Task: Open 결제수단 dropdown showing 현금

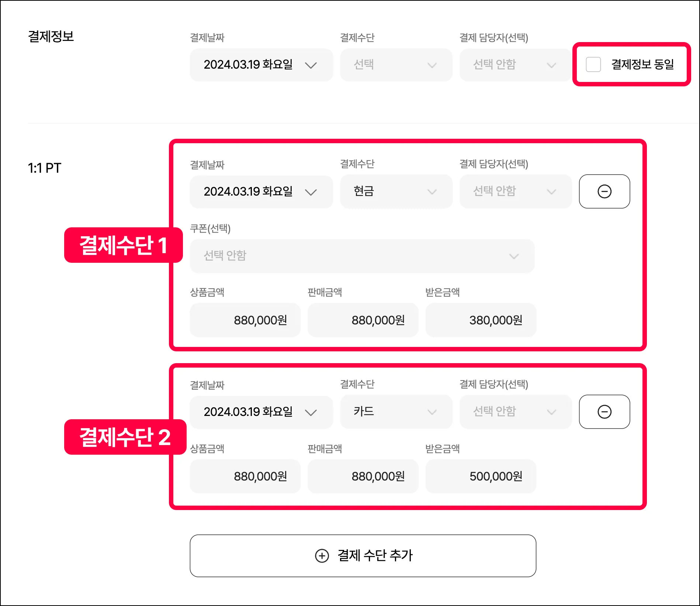Action: tap(396, 192)
